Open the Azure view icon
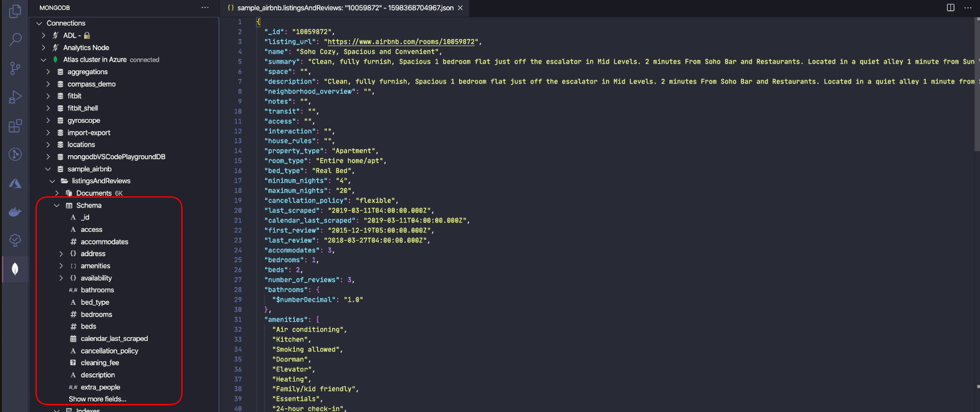This screenshot has height=412, width=980. click(15, 183)
